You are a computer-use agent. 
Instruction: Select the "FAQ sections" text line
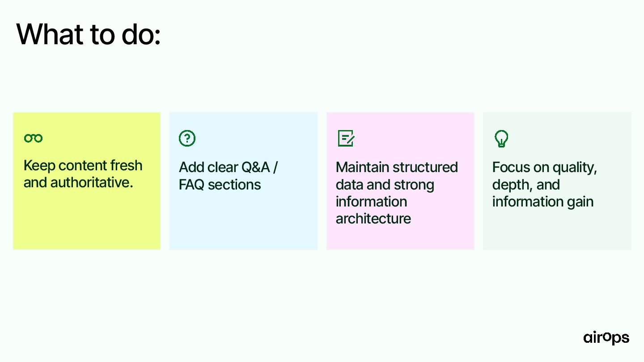220,185
